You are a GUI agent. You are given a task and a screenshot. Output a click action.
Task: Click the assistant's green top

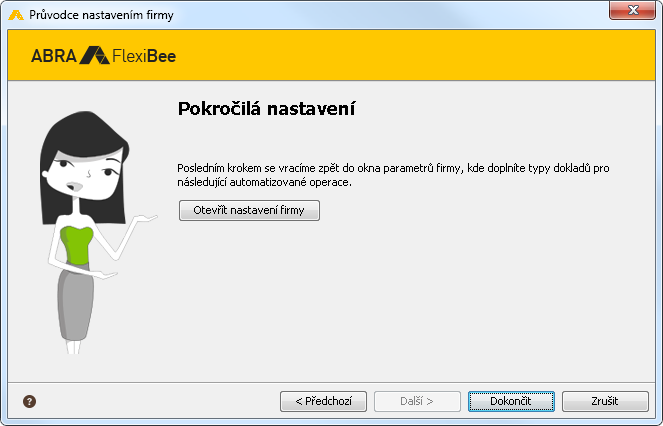click(77, 245)
